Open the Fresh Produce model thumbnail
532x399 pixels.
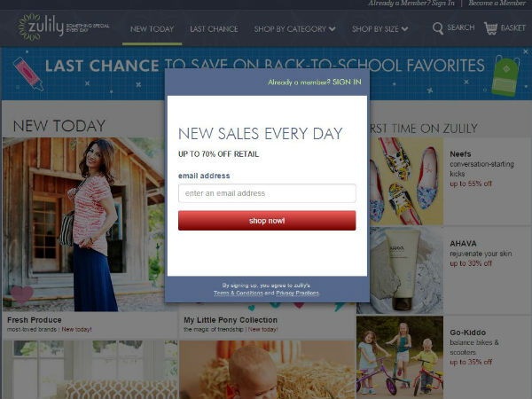click(83, 224)
